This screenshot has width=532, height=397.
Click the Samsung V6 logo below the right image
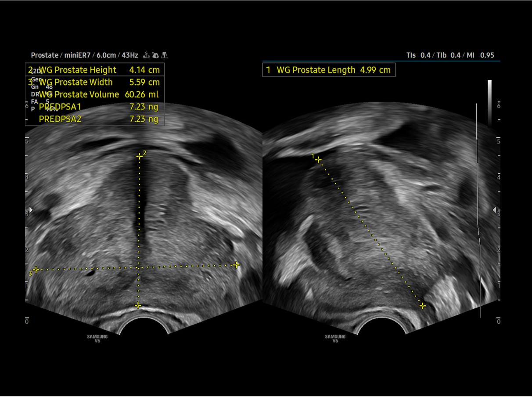pyautogui.click(x=334, y=338)
